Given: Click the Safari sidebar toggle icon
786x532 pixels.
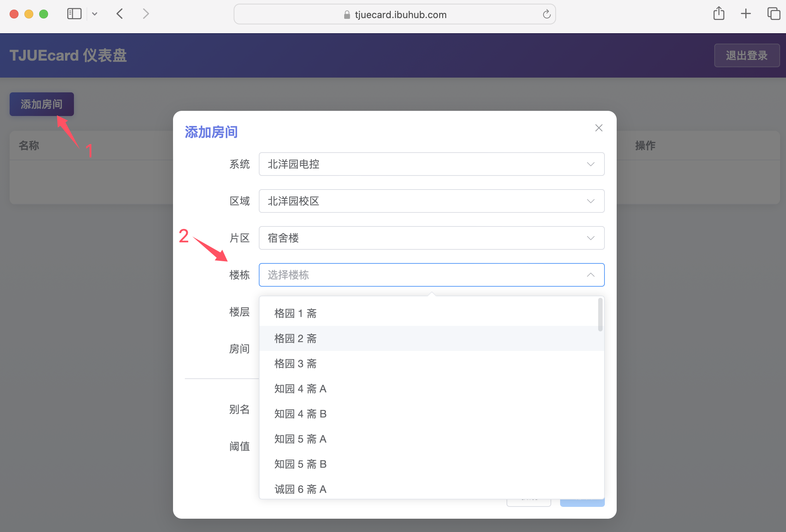Looking at the screenshot, I should (x=74, y=14).
